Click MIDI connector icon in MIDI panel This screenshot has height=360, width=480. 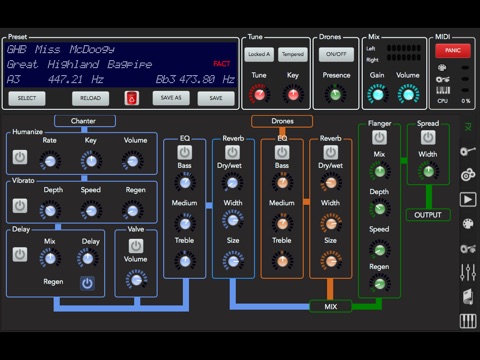coord(442,68)
